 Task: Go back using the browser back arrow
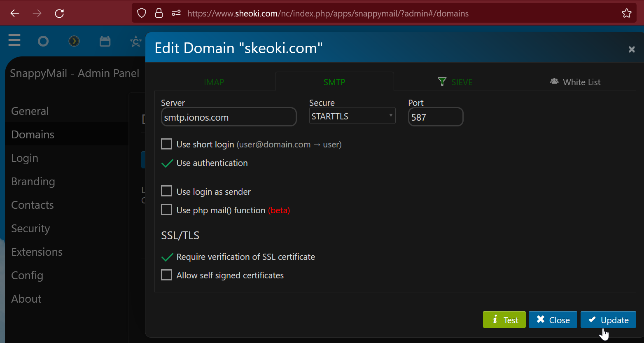coord(15,13)
